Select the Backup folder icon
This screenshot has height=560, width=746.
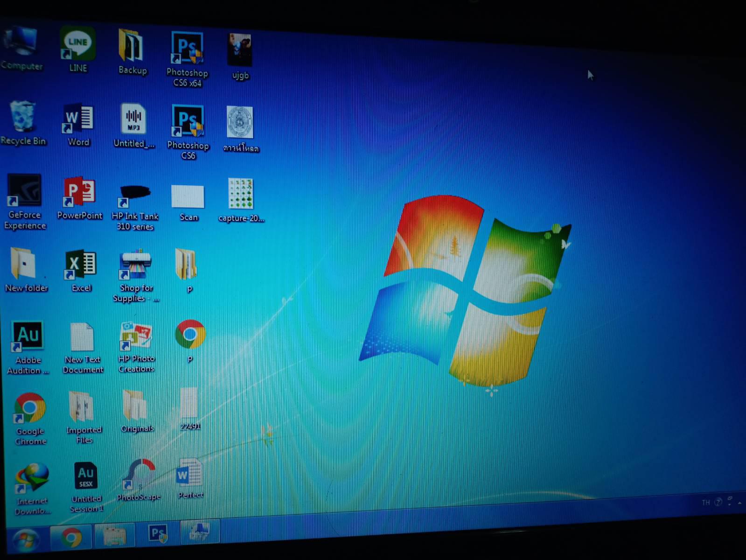(132, 52)
